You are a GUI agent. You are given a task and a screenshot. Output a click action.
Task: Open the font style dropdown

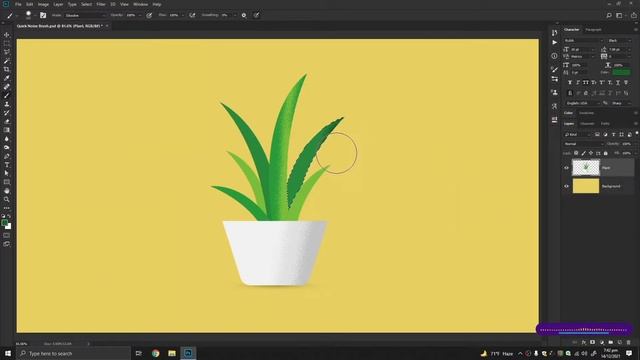[x=620, y=40]
